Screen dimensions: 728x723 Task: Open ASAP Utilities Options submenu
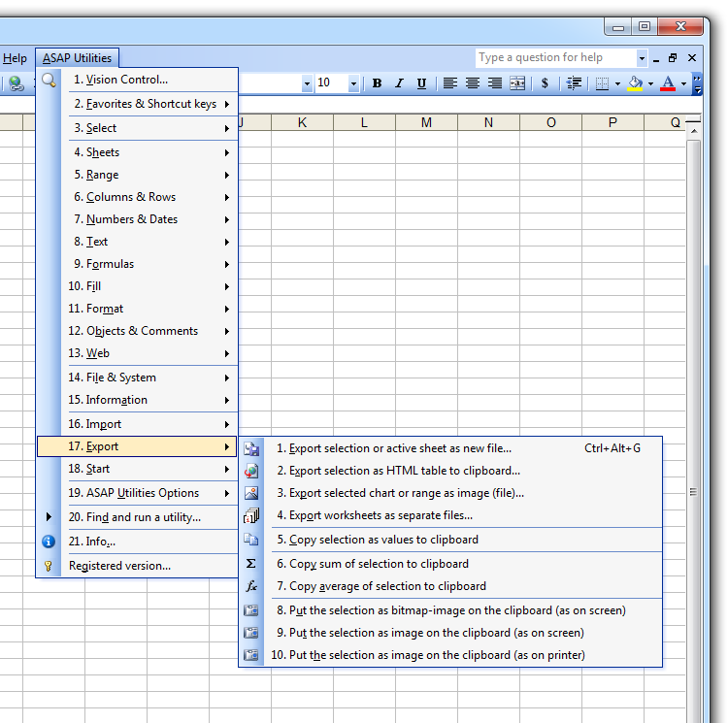(x=138, y=493)
